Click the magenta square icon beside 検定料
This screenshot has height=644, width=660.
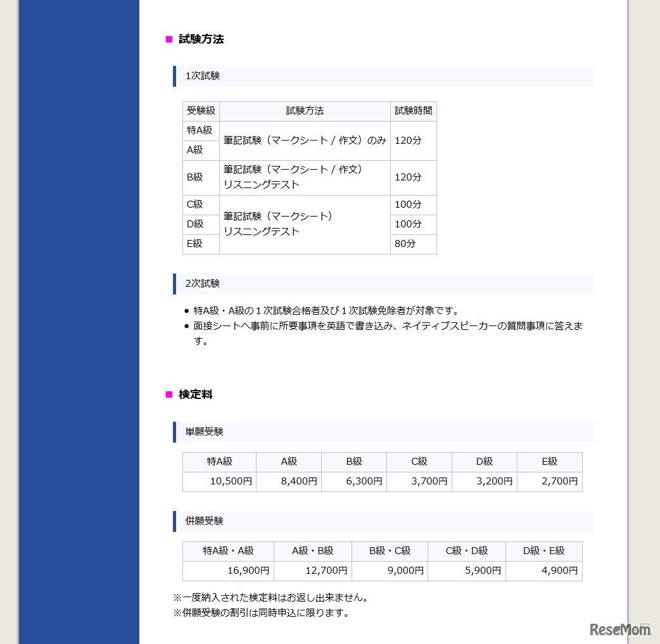(x=168, y=395)
